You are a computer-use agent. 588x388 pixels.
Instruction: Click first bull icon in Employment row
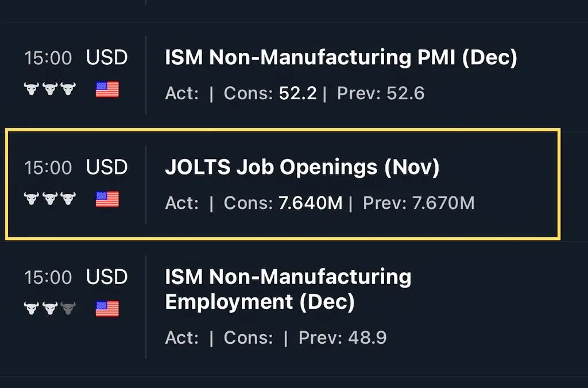32,309
